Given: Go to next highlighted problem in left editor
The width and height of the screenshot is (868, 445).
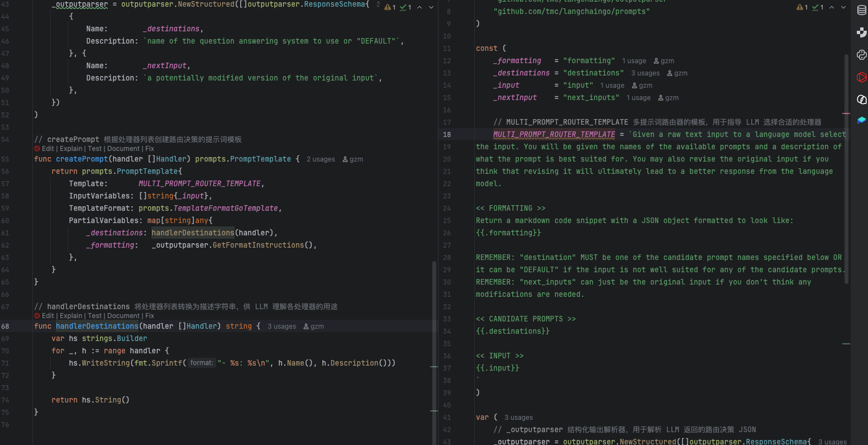Looking at the screenshot, I should [x=431, y=7].
